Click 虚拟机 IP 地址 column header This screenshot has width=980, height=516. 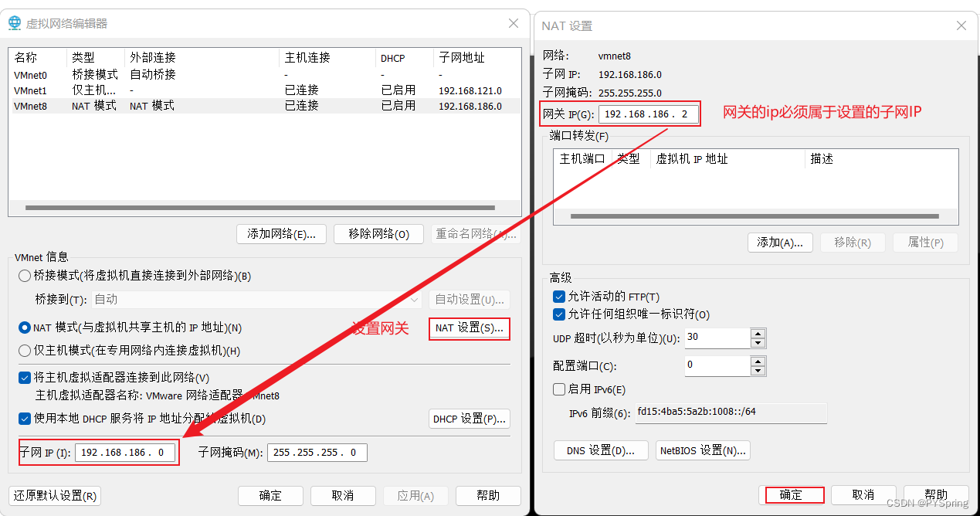(691, 159)
